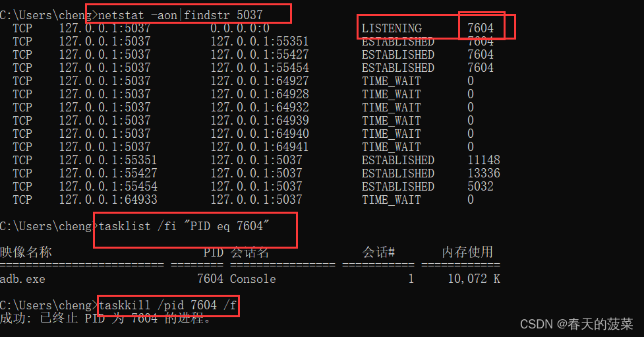This screenshot has height=337, width=644.
Task: Click the 会话# column header
Action: pos(378,252)
